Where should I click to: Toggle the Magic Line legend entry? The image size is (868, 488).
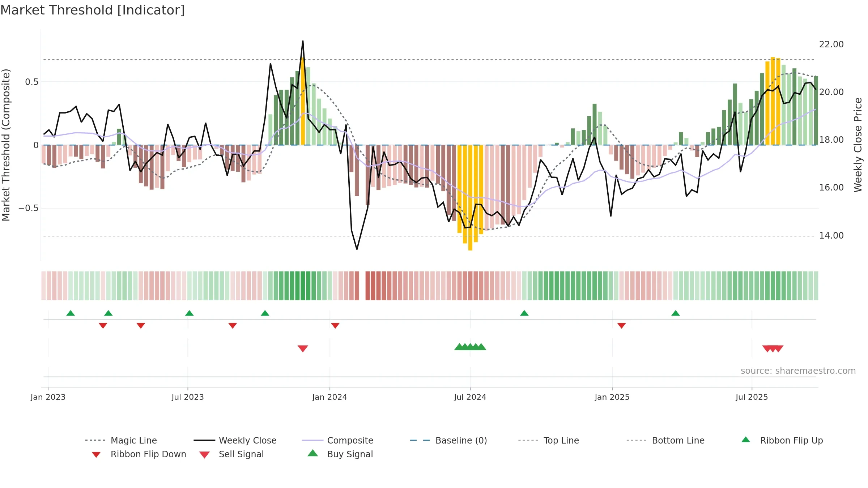[121, 440]
